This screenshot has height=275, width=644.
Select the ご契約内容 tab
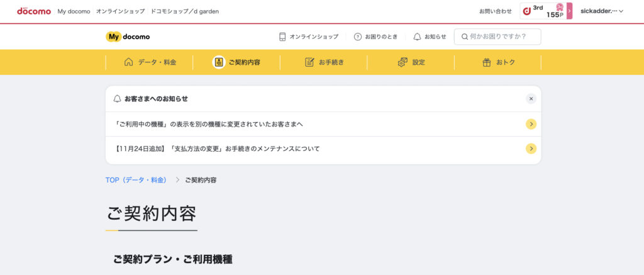237,62
